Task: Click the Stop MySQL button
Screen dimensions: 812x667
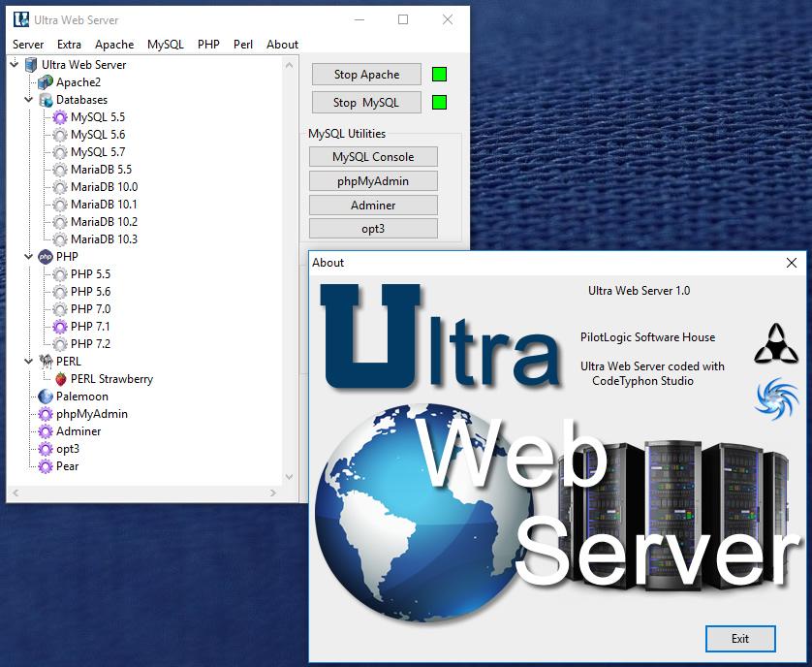Action: coord(366,103)
